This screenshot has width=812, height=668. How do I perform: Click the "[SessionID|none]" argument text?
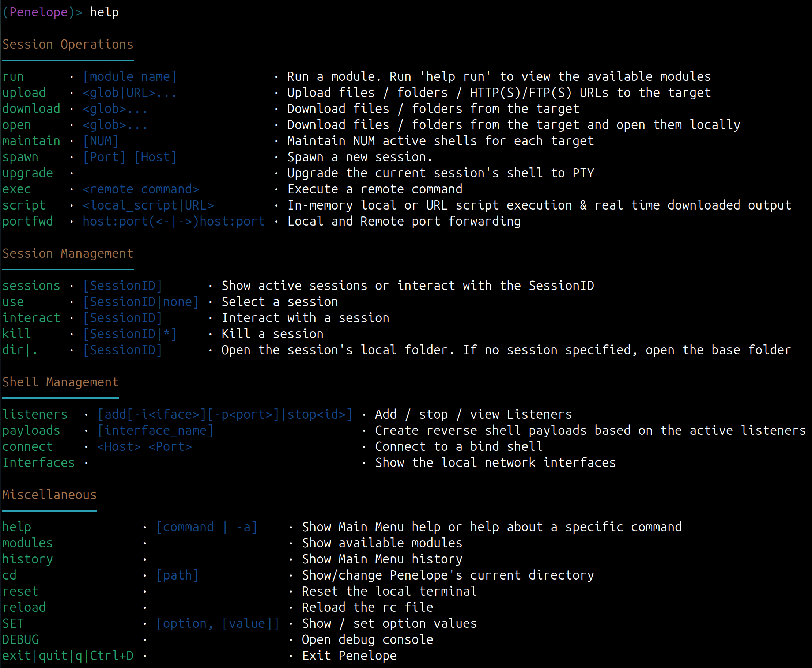coord(141,302)
